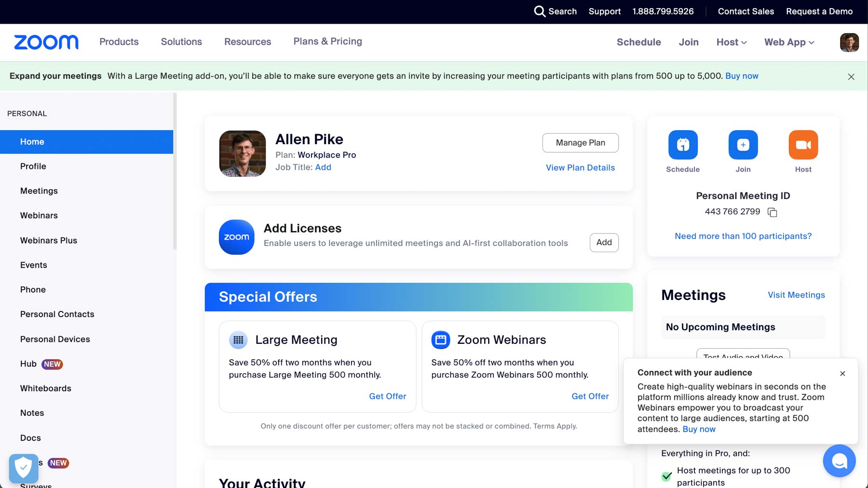The image size is (868, 488).
Task: Open the Products menu
Action: point(119,42)
